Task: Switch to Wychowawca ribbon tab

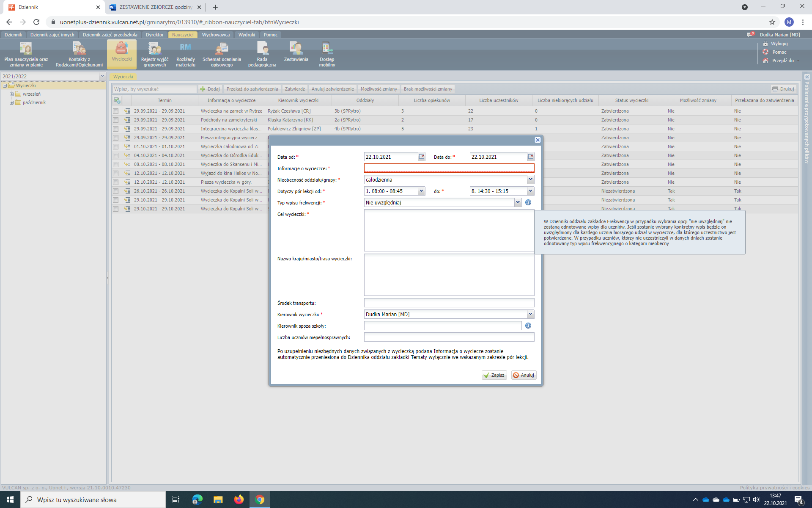Action: coord(216,35)
